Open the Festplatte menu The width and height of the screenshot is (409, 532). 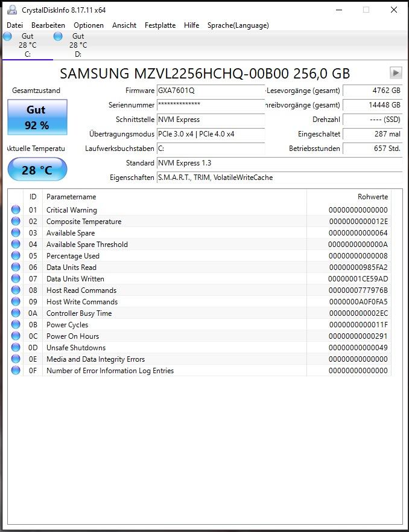coord(160,25)
